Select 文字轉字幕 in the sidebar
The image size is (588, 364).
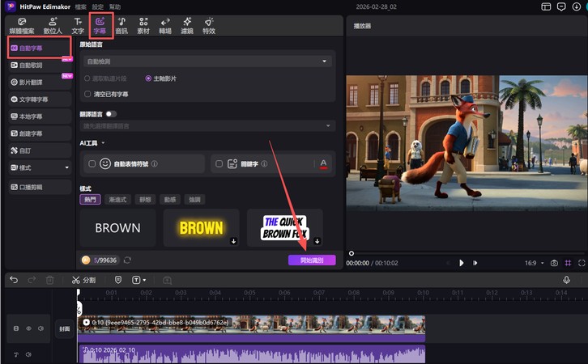coord(40,99)
